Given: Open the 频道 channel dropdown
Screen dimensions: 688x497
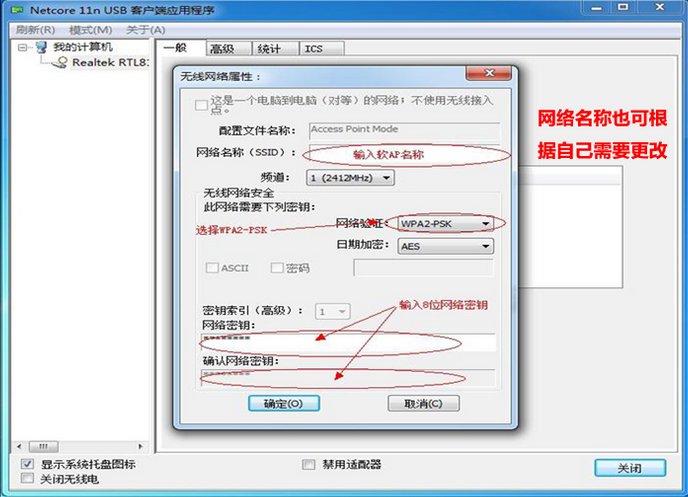Looking at the screenshot, I should tap(350, 178).
